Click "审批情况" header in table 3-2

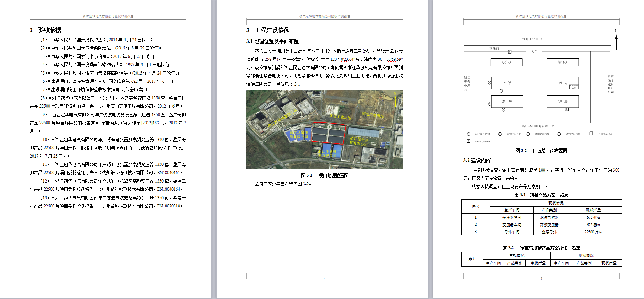517,256
